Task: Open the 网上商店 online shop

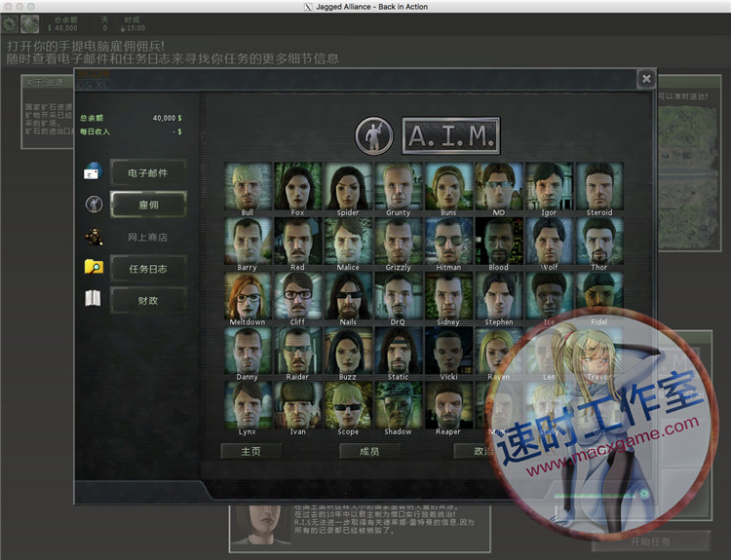Action: point(148,237)
